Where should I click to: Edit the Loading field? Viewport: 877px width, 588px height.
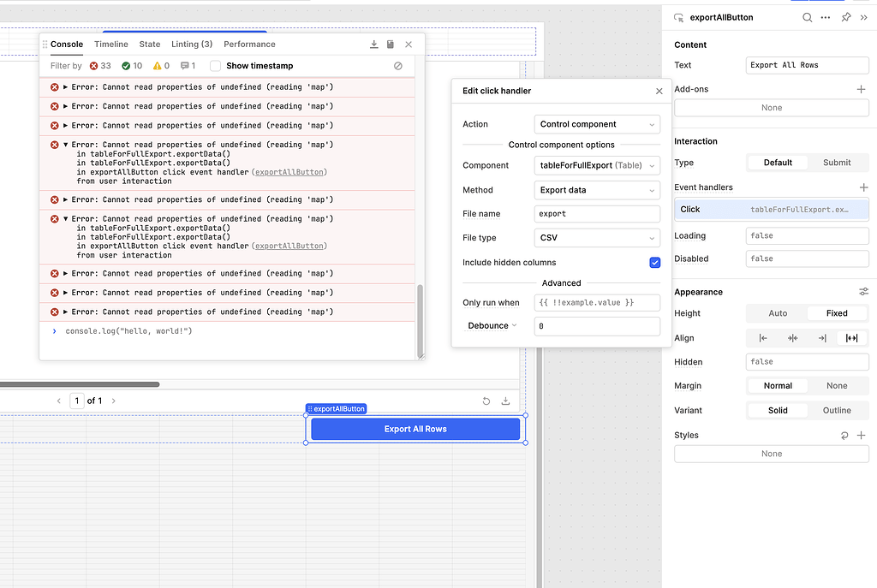pos(807,236)
